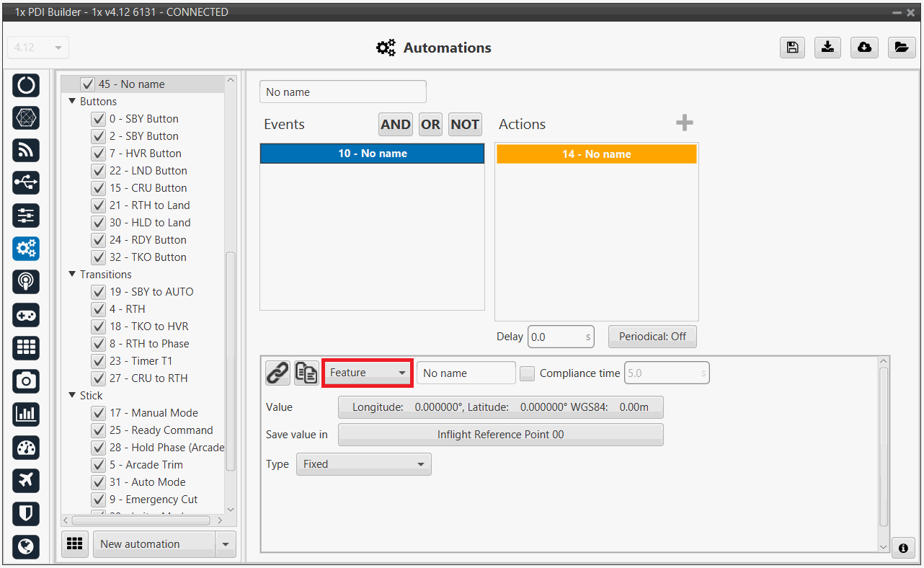Toggle the 4 - RTH checkbox
The width and height of the screenshot is (924, 568).
click(99, 309)
